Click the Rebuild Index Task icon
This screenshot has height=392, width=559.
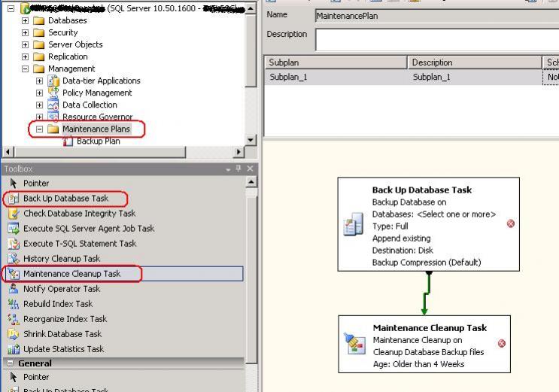pos(14,304)
